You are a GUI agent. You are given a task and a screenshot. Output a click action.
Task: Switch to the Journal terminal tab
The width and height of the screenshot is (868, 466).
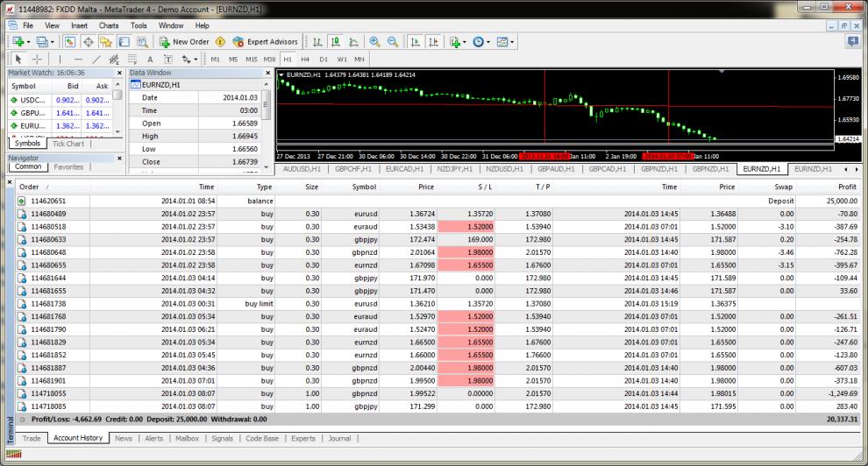[339, 438]
